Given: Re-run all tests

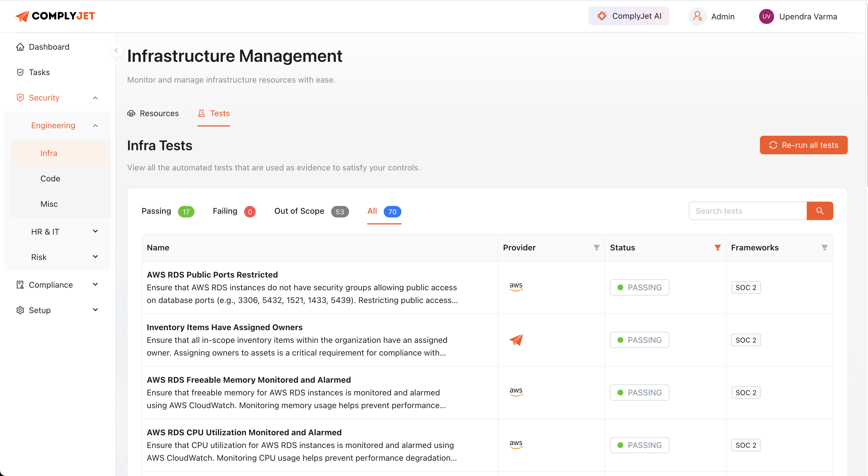Looking at the screenshot, I should [803, 145].
